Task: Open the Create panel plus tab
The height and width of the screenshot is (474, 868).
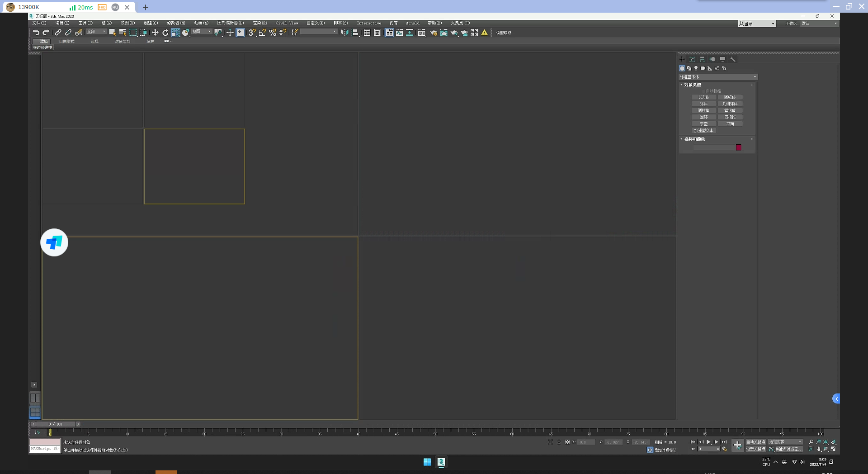Action: 682,59
